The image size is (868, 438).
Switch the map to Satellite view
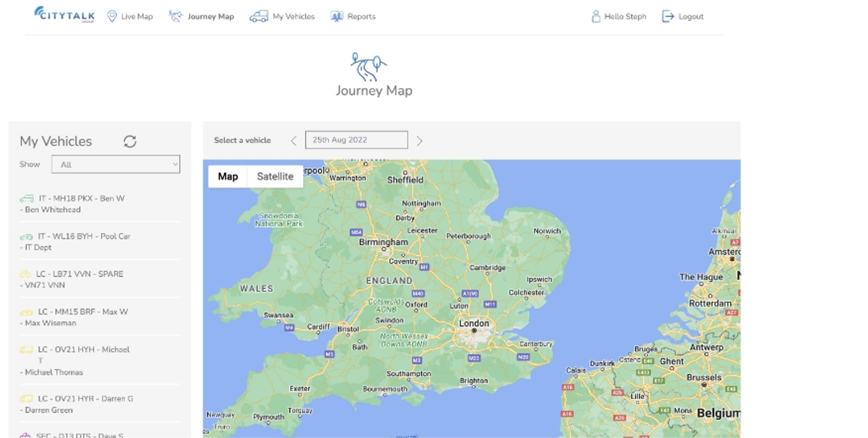(275, 176)
